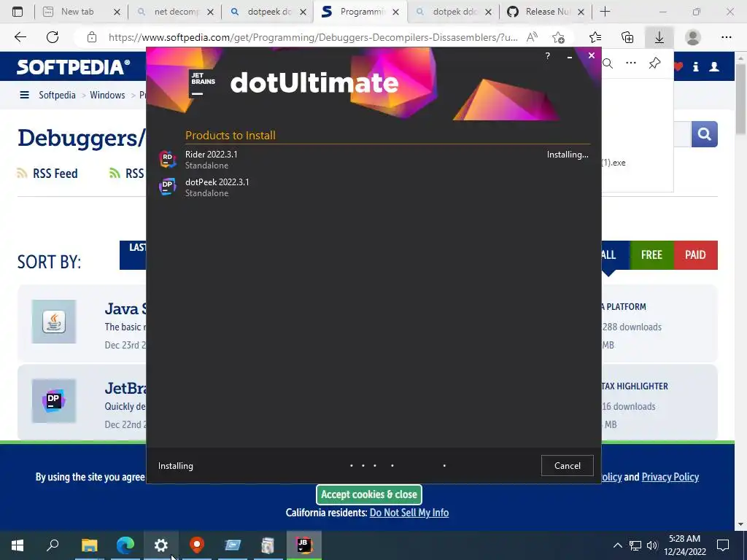The height and width of the screenshot is (560, 747).
Task: Open Edge Settings and more menu
Action: pos(726,37)
